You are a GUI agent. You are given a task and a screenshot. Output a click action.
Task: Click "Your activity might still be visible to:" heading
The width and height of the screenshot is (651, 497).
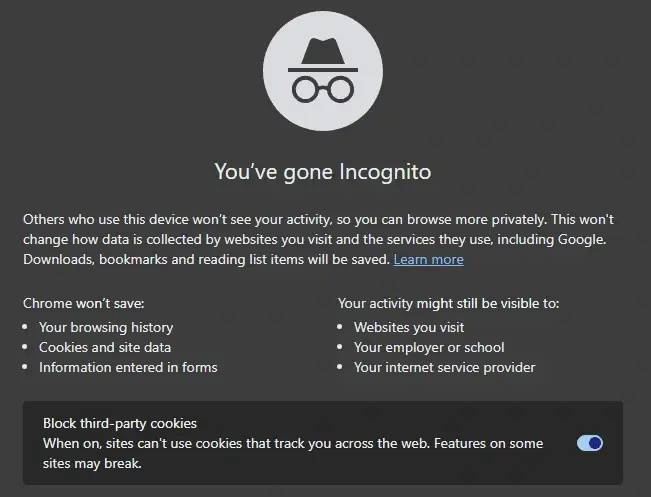tap(448, 303)
